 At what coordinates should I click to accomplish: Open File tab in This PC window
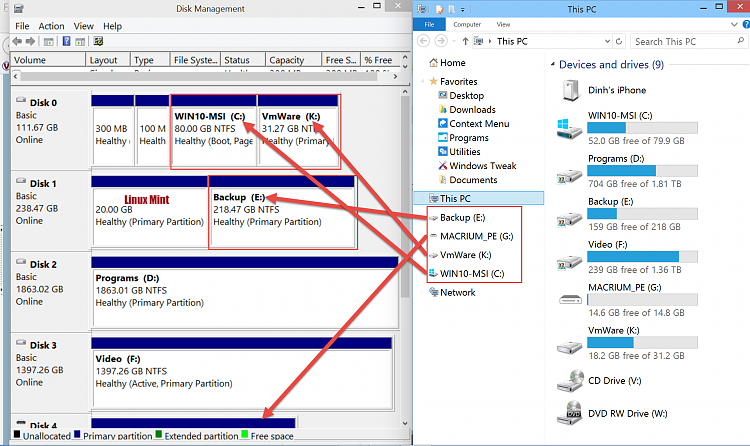point(429,24)
